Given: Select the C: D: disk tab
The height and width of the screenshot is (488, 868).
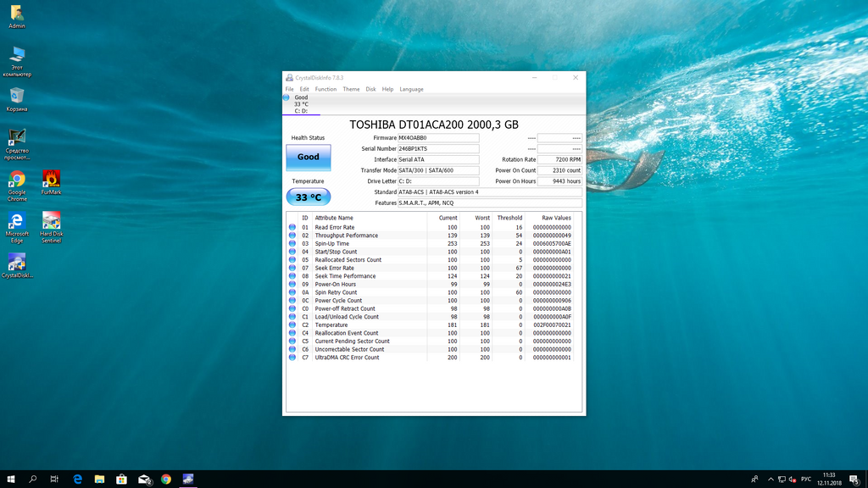Looking at the screenshot, I should [301, 104].
